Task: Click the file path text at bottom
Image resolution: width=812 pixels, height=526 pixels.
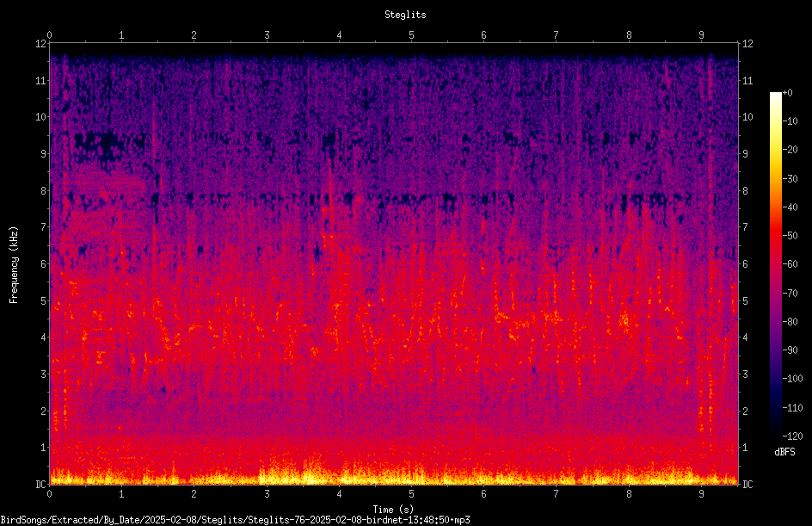Action: (235, 520)
